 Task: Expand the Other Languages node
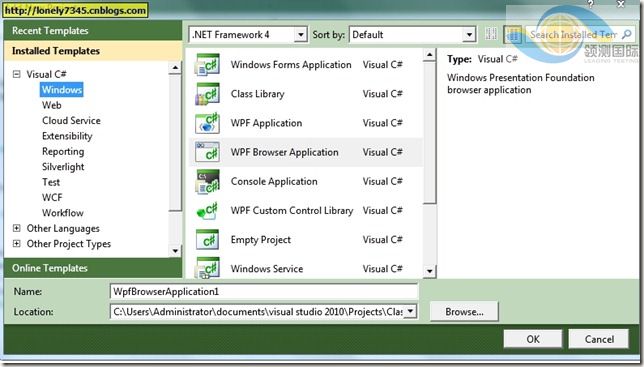pos(16,228)
